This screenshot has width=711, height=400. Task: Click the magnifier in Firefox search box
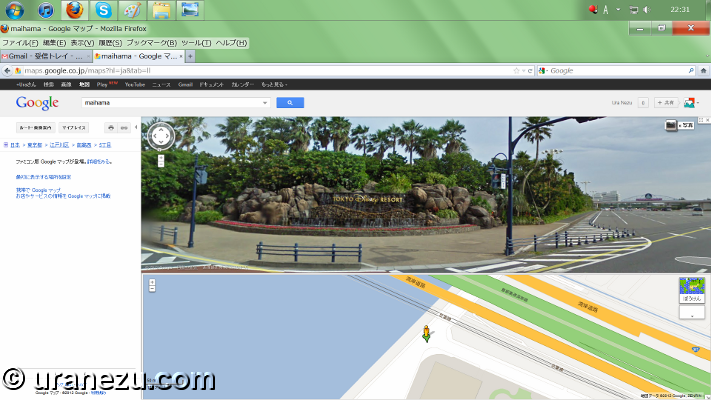[691, 71]
